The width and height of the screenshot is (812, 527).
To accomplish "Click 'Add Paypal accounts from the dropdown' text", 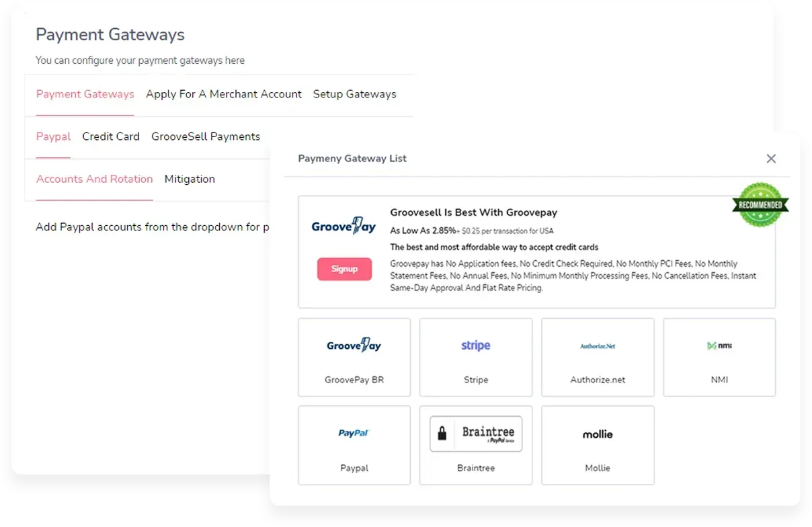I will (153, 227).
